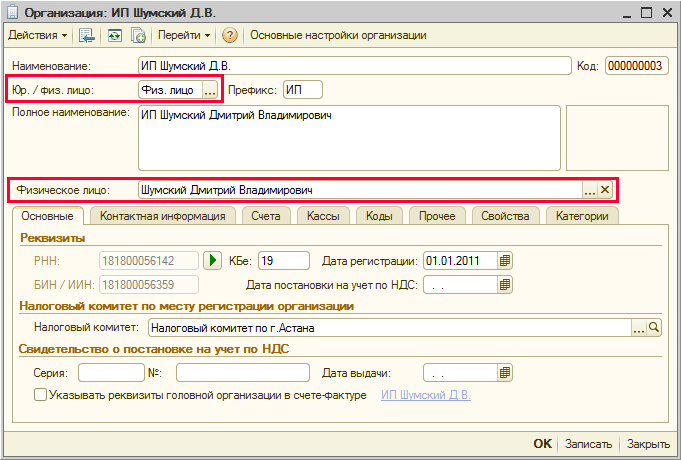
Task: Click the first toolbar icon after Действия
Action: pos(87,36)
